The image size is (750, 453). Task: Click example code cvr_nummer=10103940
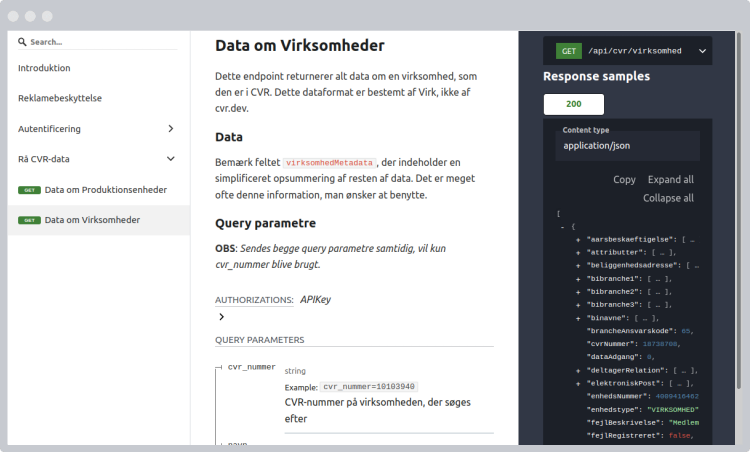pos(369,387)
